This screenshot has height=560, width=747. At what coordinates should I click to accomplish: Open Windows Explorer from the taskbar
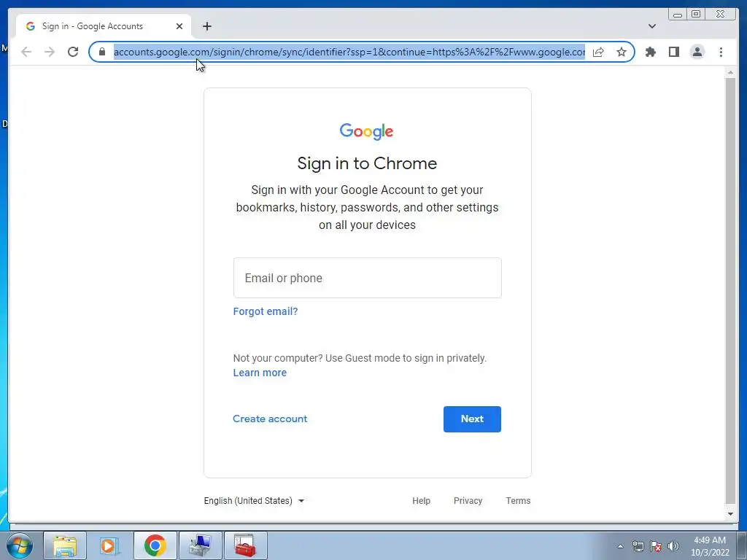point(65,545)
